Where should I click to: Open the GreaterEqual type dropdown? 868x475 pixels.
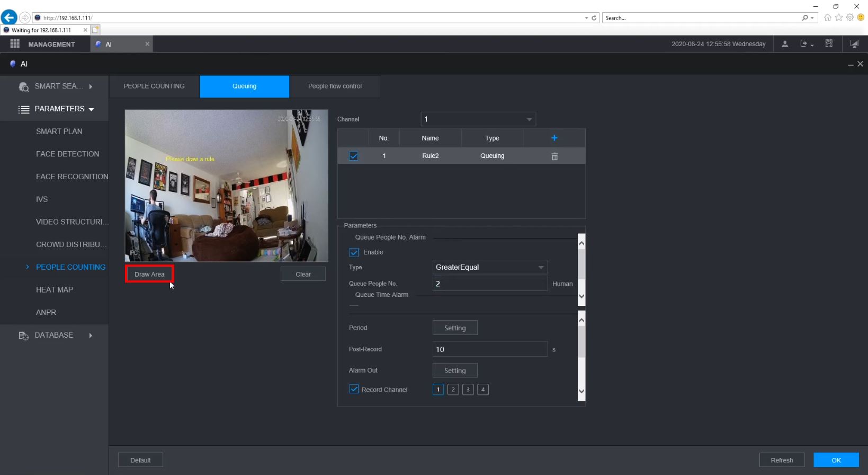(x=489, y=267)
